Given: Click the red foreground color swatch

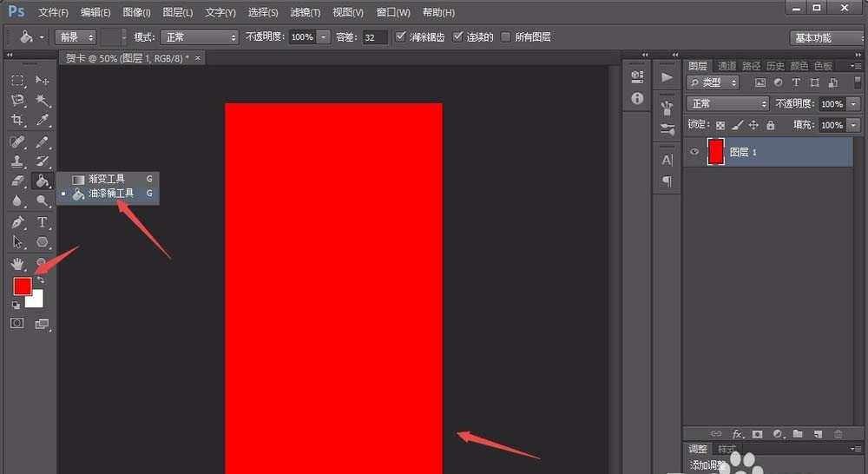Looking at the screenshot, I should 22,286.
